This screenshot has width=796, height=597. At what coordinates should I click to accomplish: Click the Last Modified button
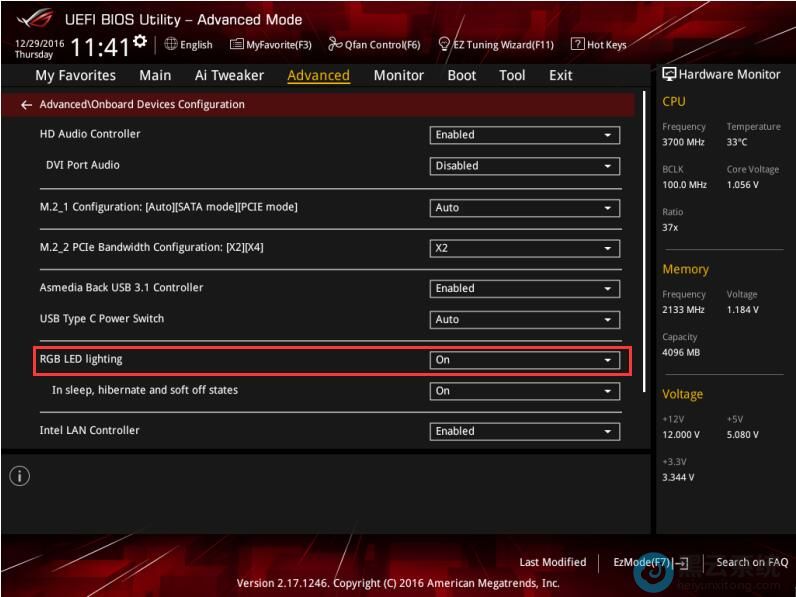(552, 562)
